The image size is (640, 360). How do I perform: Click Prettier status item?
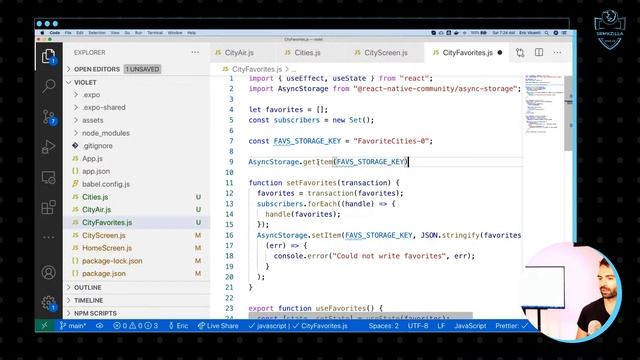[511, 326]
